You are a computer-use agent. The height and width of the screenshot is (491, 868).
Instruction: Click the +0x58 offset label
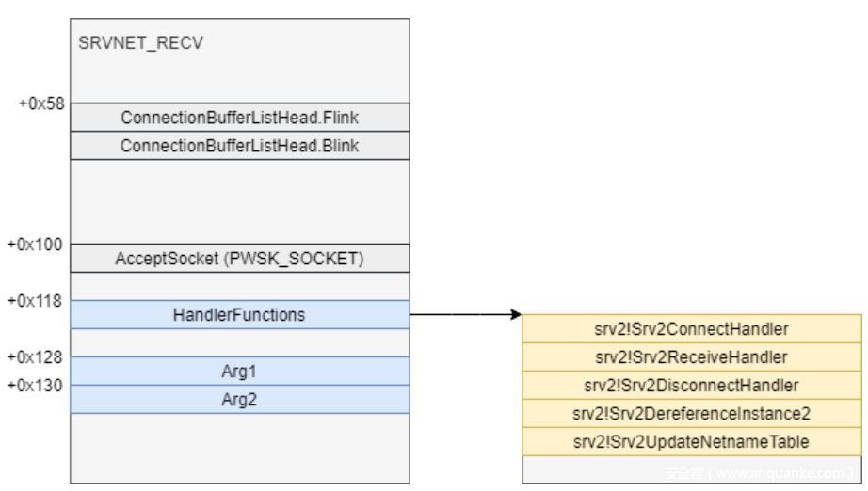[x=41, y=103]
